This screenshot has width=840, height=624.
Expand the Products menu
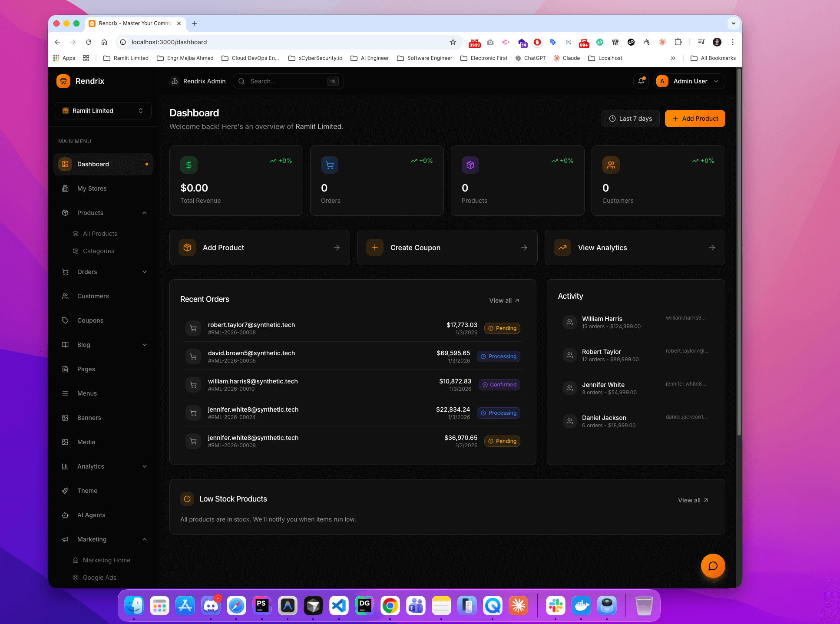tap(103, 212)
